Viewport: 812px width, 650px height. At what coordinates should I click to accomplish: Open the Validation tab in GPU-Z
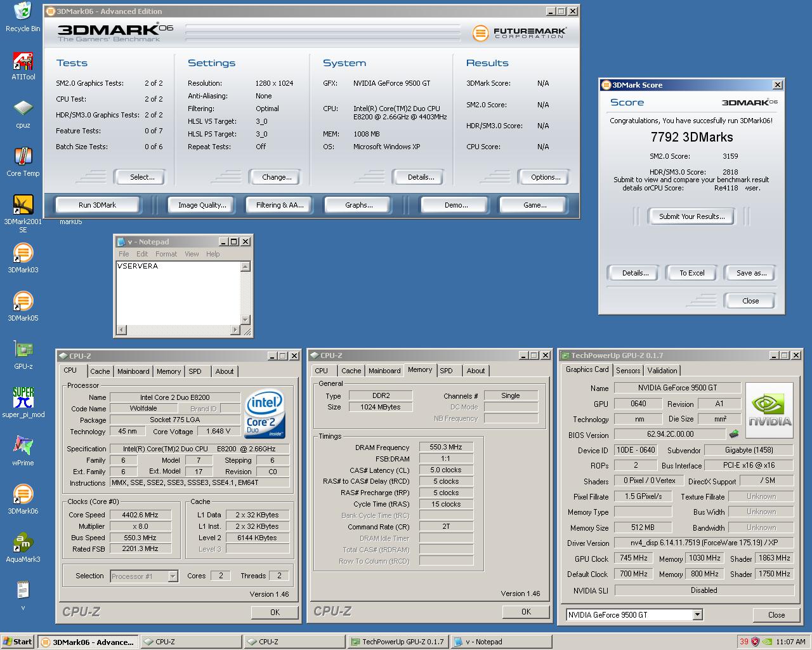[x=662, y=371]
